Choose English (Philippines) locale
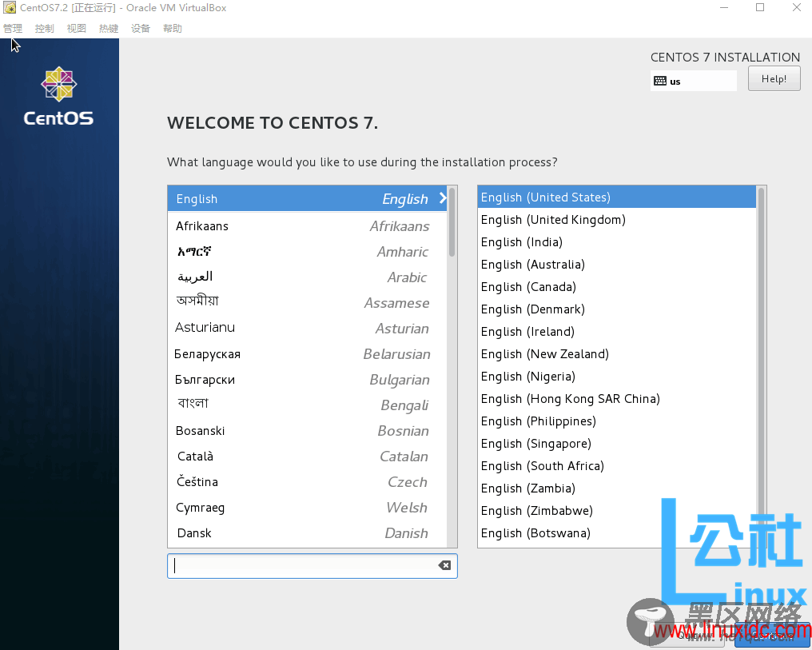 pos(617,421)
